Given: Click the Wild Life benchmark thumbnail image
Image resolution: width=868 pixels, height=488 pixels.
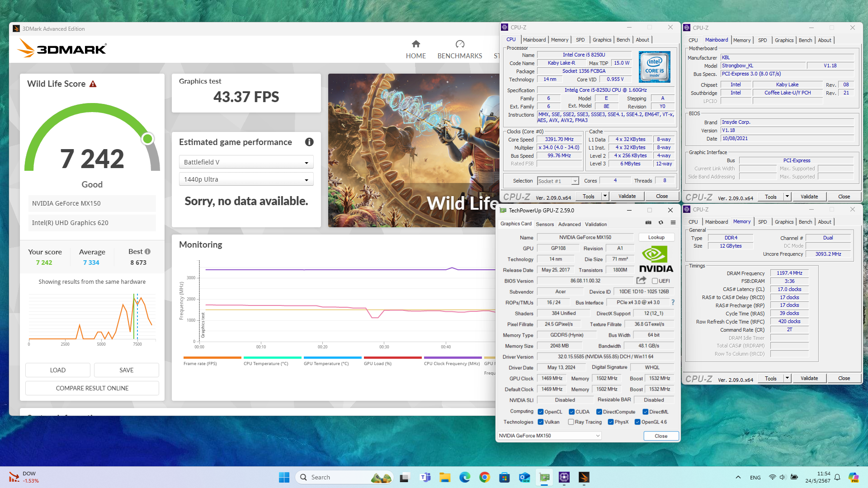Looking at the screenshot, I should coord(414,150).
